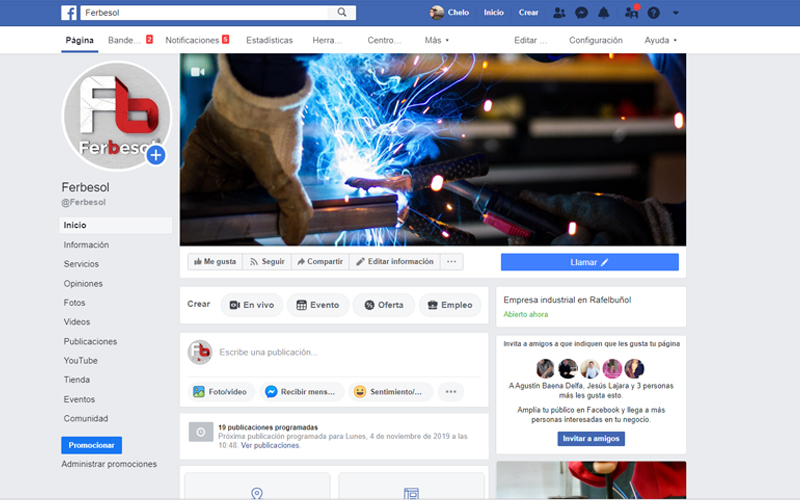Open the Messenger icon in top bar
Image resolution: width=800 pixels, height=500 pixels.
581,13
